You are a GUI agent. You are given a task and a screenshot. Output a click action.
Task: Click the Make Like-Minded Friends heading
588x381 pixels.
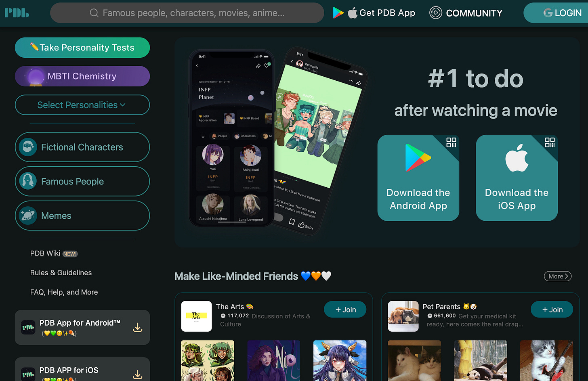253,276
